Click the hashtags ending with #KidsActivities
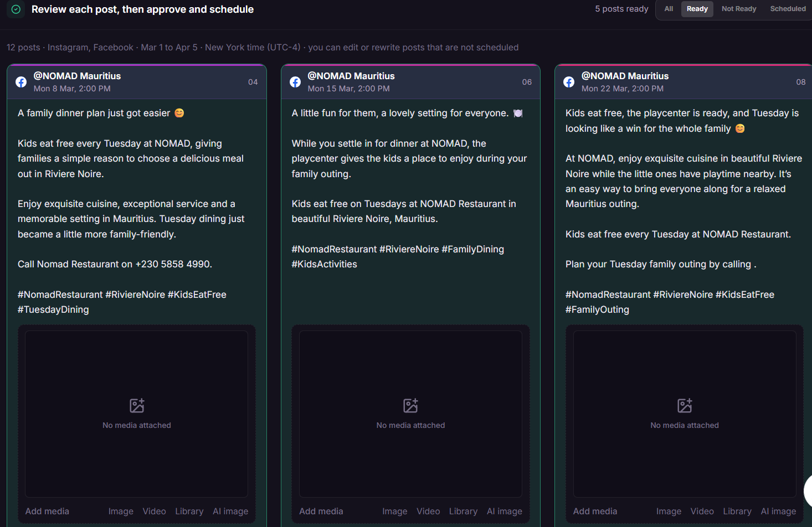 pyautogui.click(x=398, y=257)
